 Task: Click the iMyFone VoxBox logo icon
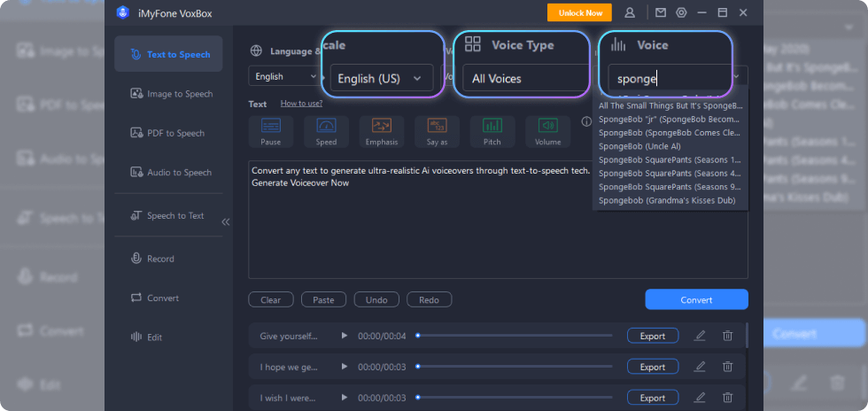tap(122, 12)
